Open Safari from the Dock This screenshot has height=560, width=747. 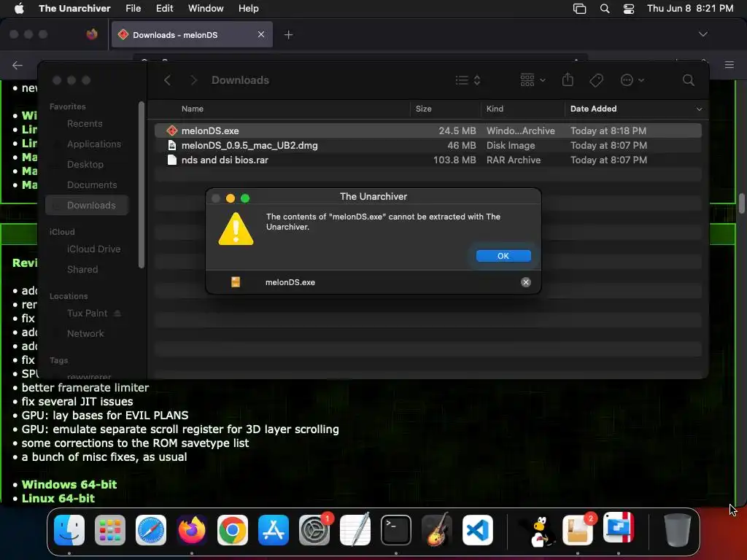click(x=151, y=529)
